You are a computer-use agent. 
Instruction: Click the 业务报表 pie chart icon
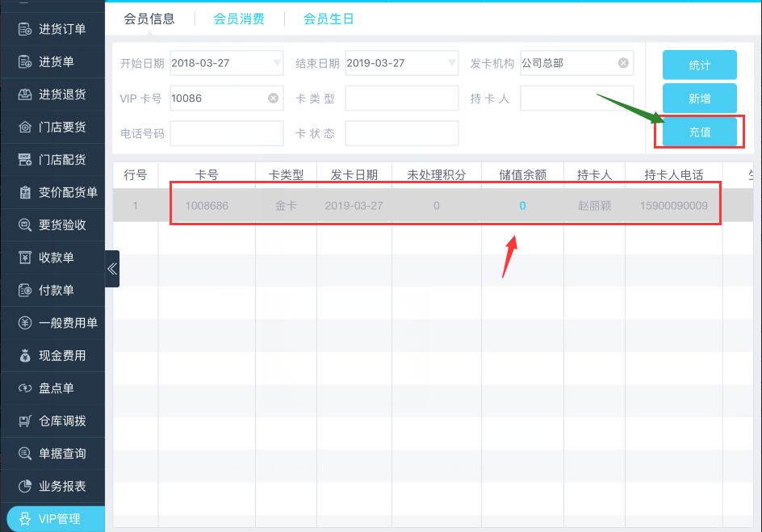click(25, 486)
